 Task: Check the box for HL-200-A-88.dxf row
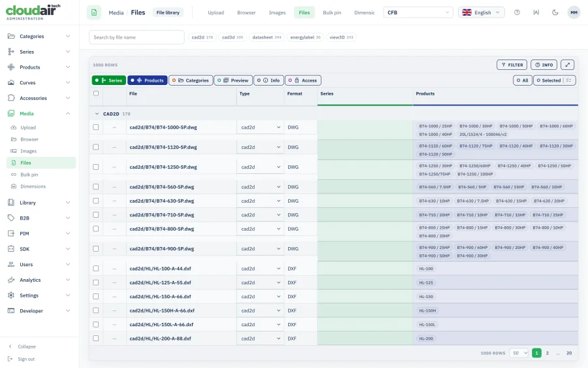(96, 339)
